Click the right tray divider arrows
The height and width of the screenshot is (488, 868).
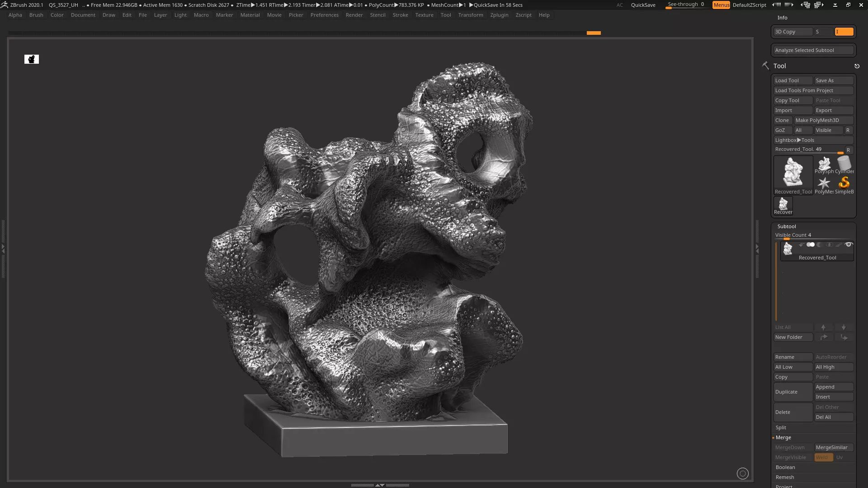tap(757, 249)
